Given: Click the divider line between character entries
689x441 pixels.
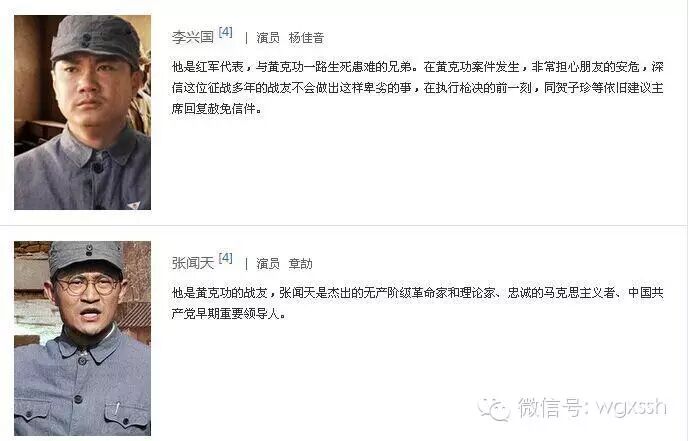Looking at the screenshot, I should [x=344, y=225].
